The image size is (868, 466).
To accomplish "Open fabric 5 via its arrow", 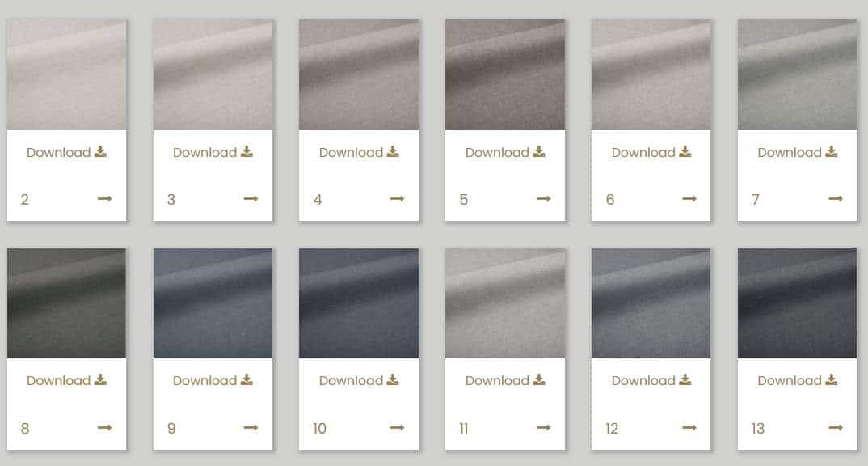I will click(x=543, y=198).
